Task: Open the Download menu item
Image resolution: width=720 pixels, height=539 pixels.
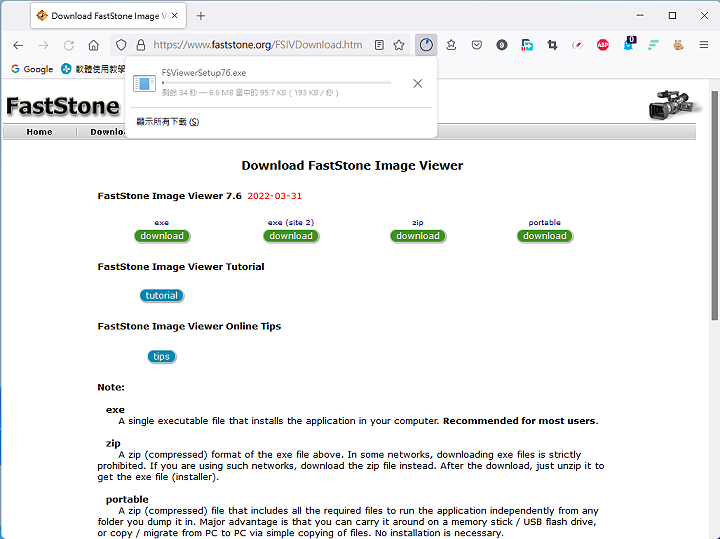Action: click(x=107, y=132)
